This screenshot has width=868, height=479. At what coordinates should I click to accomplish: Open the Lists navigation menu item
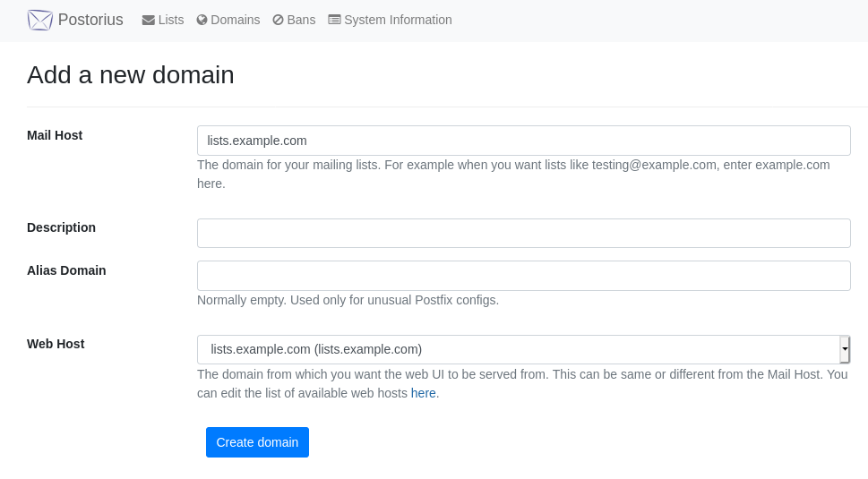click(163, 20)
